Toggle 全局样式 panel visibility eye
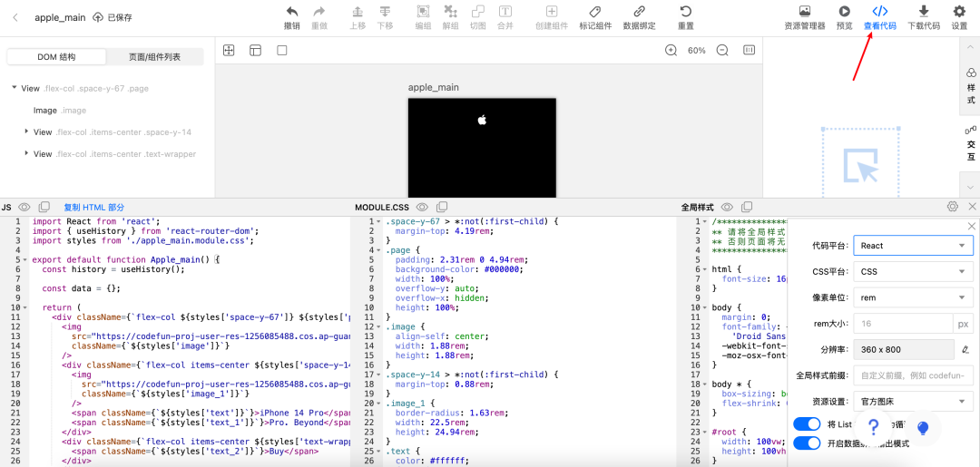Screen dimensions: 980x467 coord(727,208)
